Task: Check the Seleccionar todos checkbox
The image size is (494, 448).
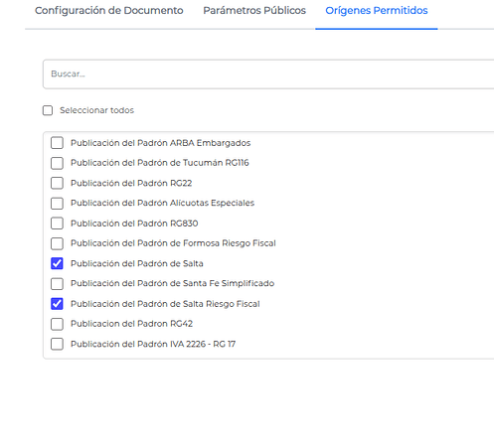Action: (48, 110)
